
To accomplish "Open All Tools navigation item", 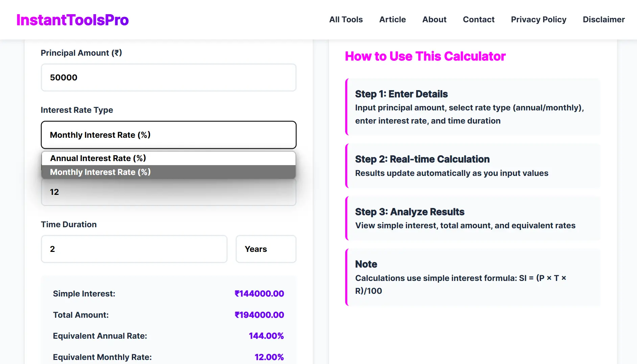I will click(346, 20).
